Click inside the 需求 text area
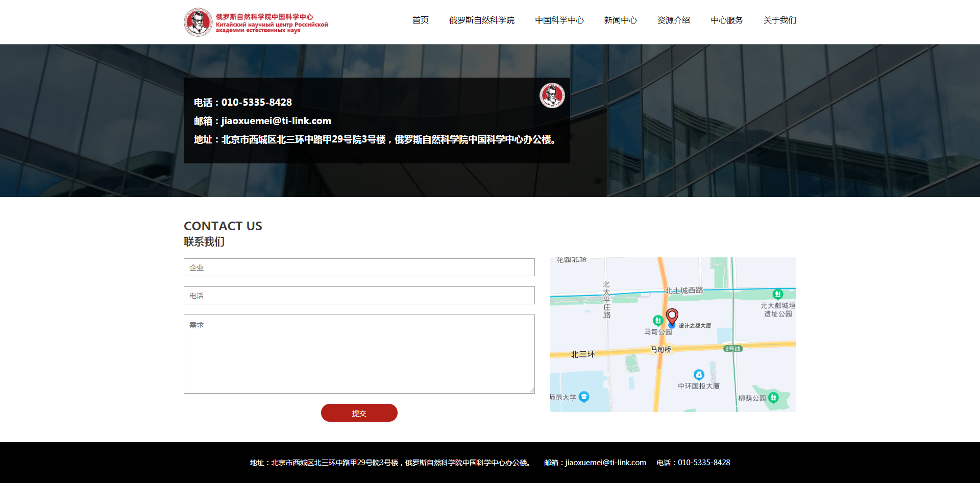 click(x=359, y=354)
